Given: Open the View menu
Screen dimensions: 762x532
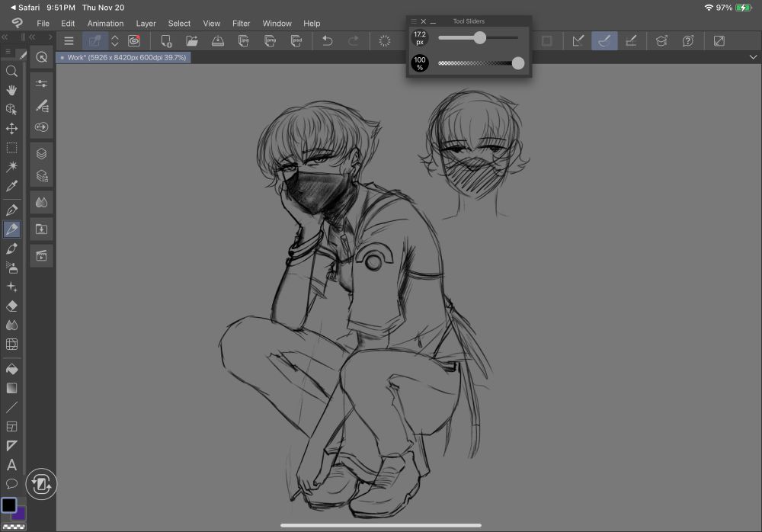Looking at the screenshot, I should pos(211,24).
